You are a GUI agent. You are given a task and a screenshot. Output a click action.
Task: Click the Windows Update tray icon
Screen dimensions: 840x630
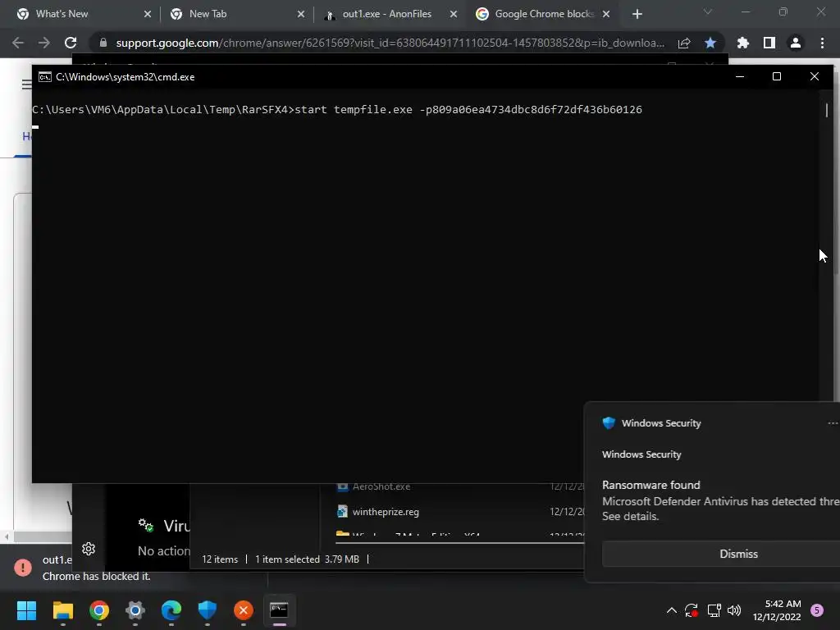(x=691, y=610)
